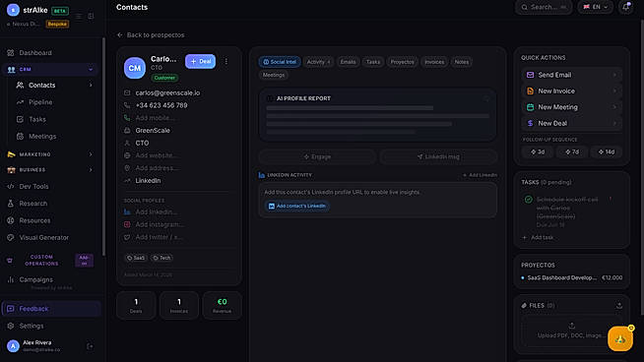Set 7d follow-up sequence

point(572,151)
